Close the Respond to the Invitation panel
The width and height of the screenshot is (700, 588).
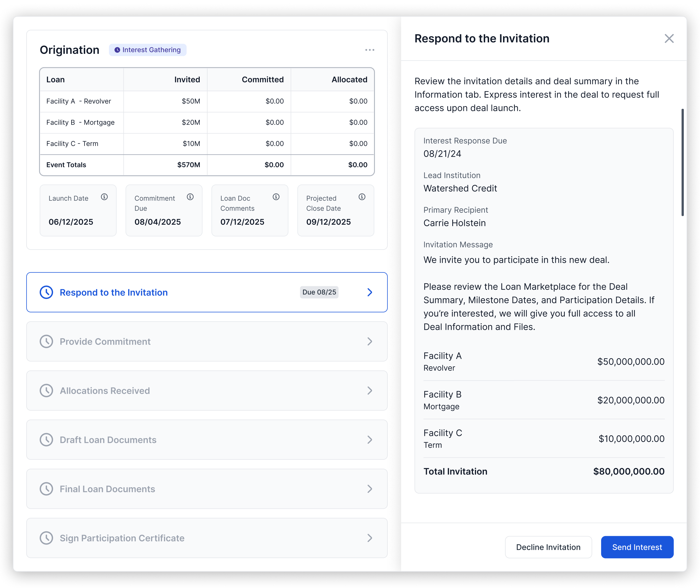669,39
